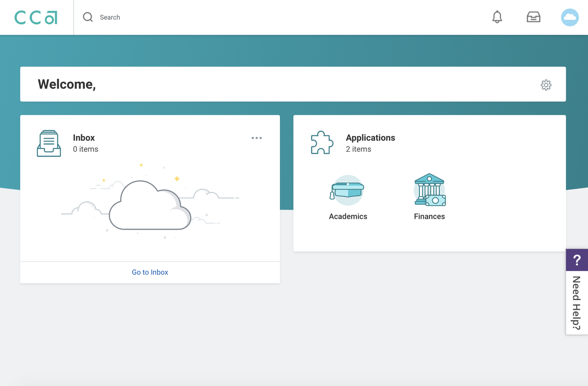Image resolution: width=588 pixels, height=386 pixels.
Task: Open the Academics application
Action: point(347,190)
